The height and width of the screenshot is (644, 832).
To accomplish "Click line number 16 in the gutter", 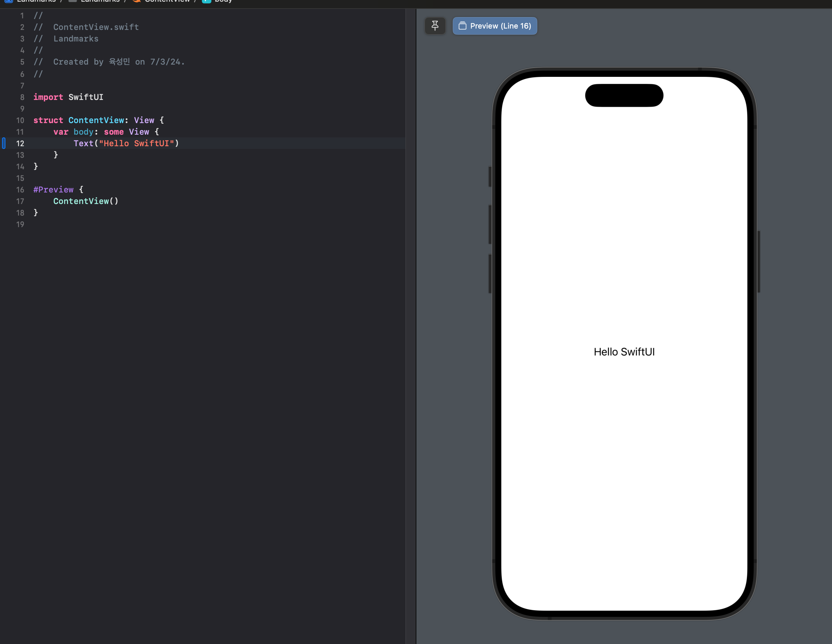I will coord(20,190).
